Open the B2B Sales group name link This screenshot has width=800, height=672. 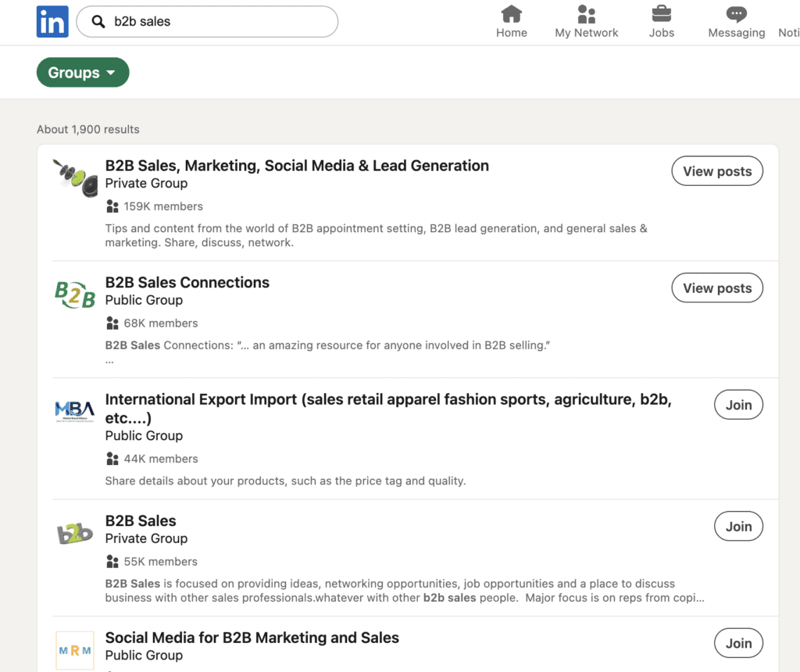141,520
